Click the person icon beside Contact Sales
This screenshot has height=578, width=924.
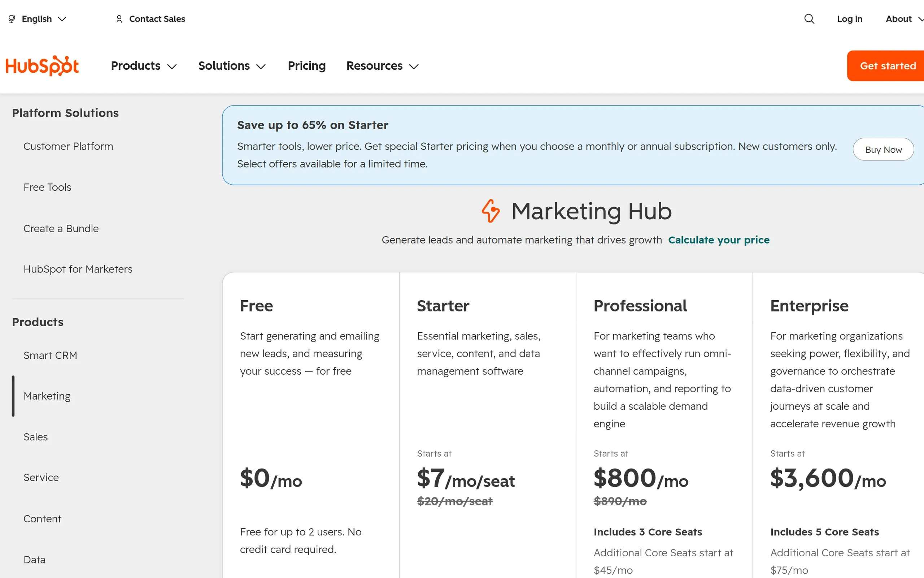click(119, 19)
